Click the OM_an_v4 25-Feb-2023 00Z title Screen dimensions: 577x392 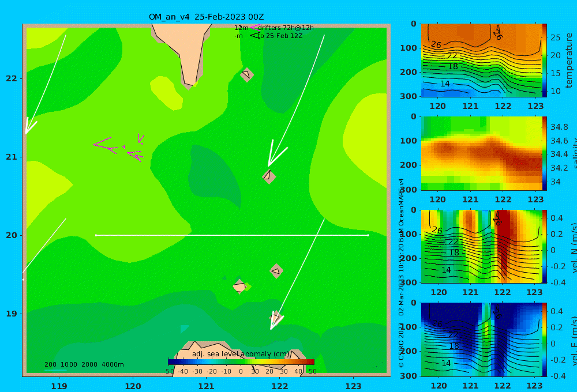tap(206, 17)
